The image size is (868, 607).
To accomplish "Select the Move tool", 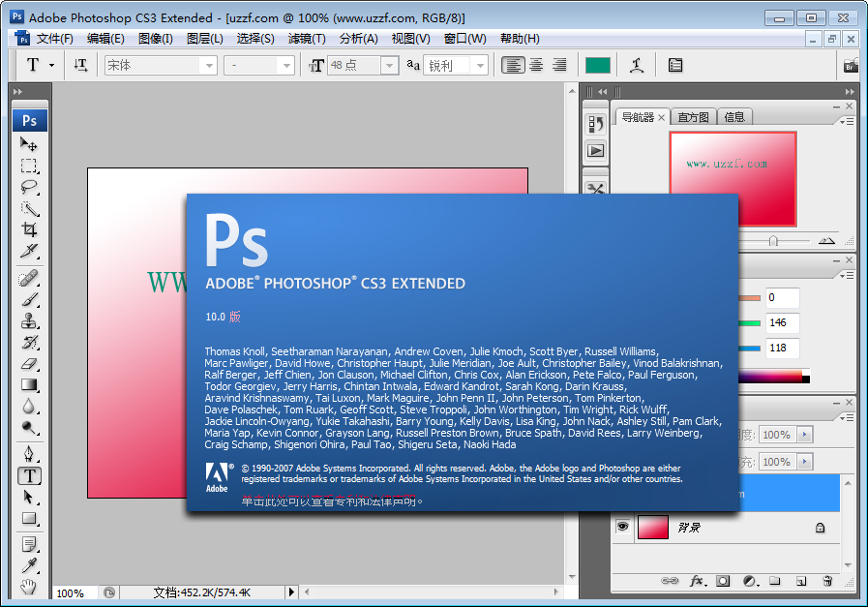I will (29, 144).
